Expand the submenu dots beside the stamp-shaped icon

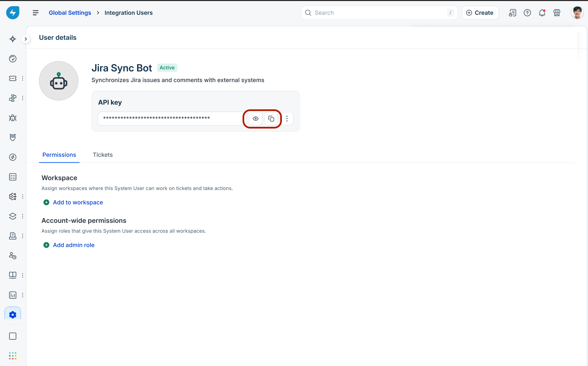coord(23,236)
